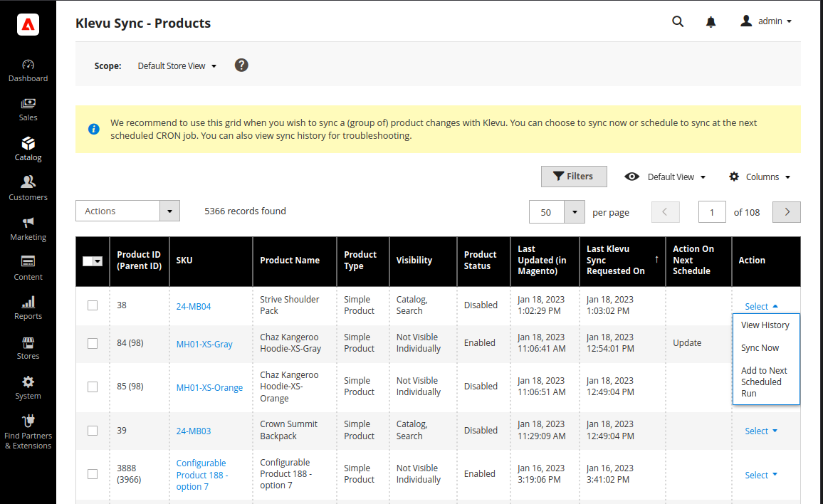
Task: Sort by Action On Next Schedule header
Action: [x=698, y=261]
